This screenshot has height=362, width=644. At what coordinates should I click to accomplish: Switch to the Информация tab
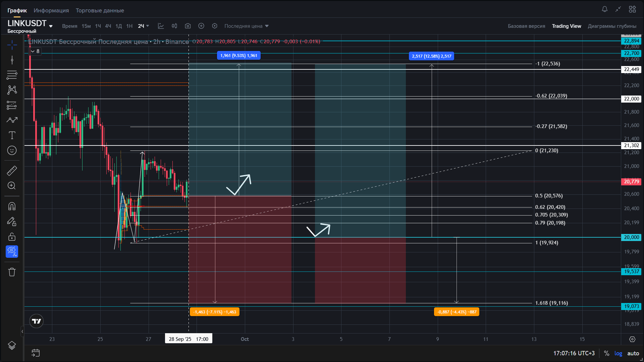(51, 10)
